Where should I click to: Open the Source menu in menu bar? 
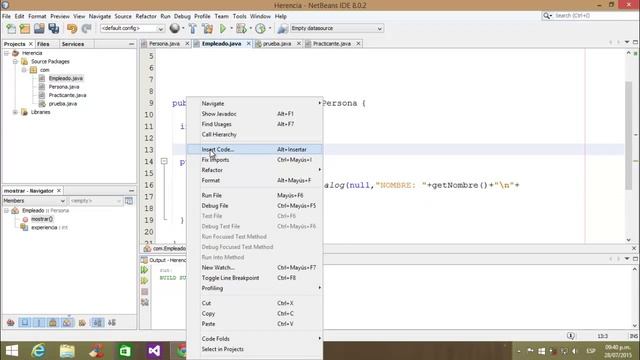[x=123, y=16]
